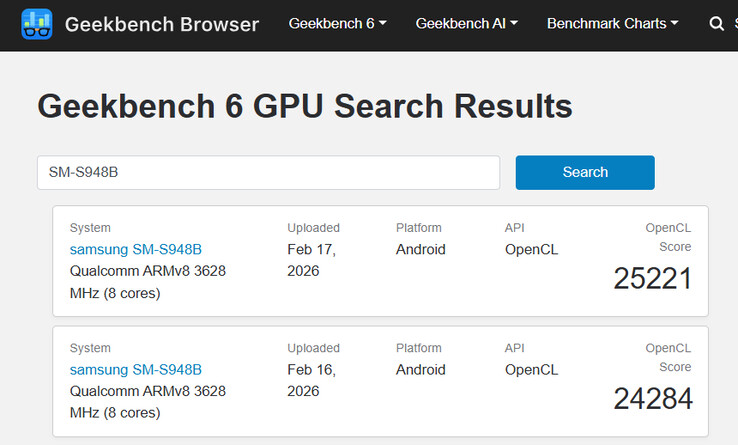Click Android platform in the second result
Image resolution: width=738 pixels, height=445 pixels.
coord(421,369)
